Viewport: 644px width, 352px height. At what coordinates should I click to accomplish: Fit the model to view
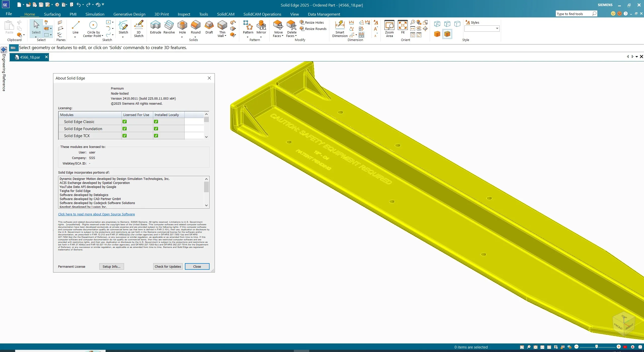pyautogui.click(x=403, y=25)
